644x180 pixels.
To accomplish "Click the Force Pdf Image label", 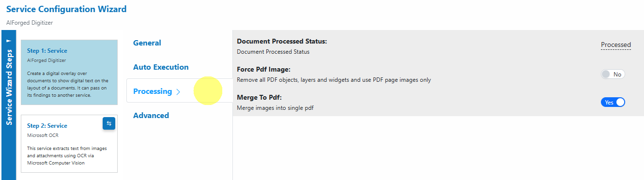I will coord(263,69).
